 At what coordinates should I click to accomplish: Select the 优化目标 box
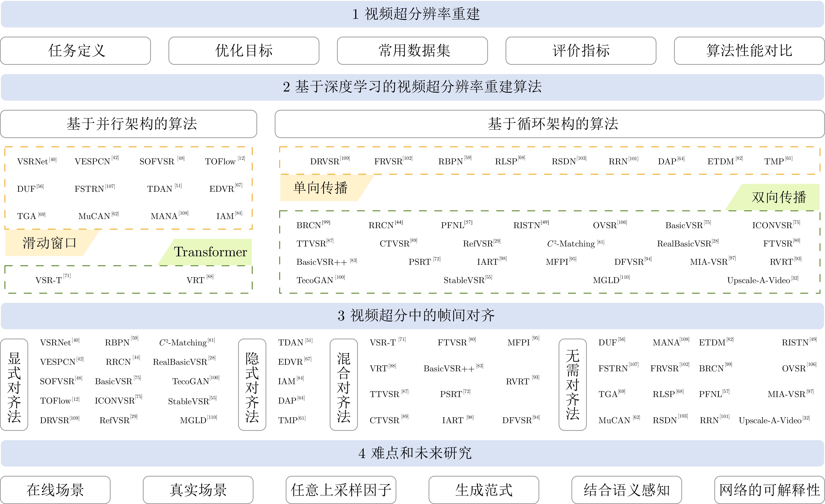coord(244,51)
